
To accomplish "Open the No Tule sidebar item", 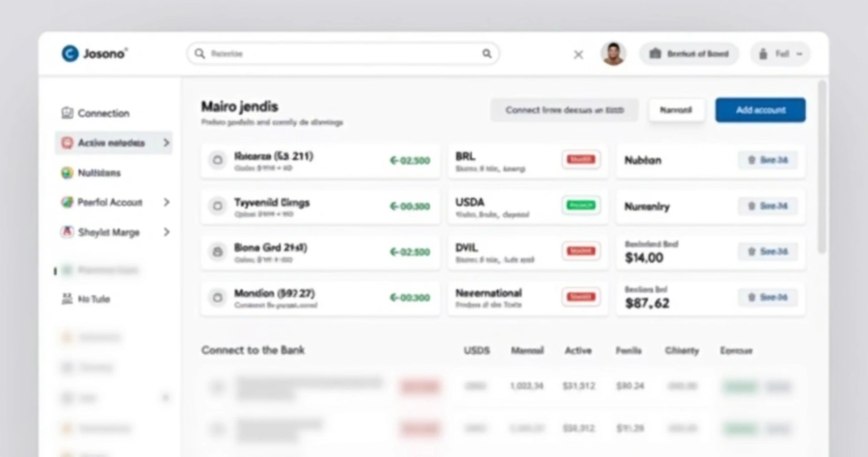I will point(86,299).
